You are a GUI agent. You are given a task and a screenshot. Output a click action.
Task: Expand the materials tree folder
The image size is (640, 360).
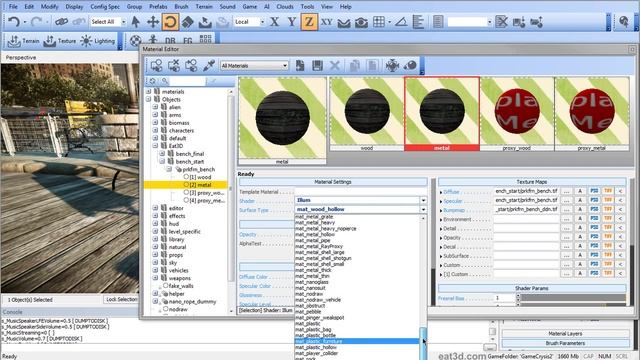149,91
